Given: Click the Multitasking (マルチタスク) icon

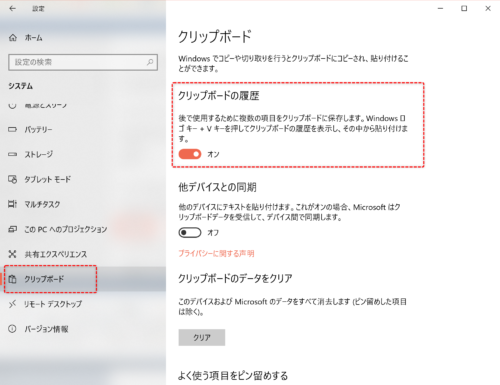Looking at the screenshot, I should tap(12, 204).
